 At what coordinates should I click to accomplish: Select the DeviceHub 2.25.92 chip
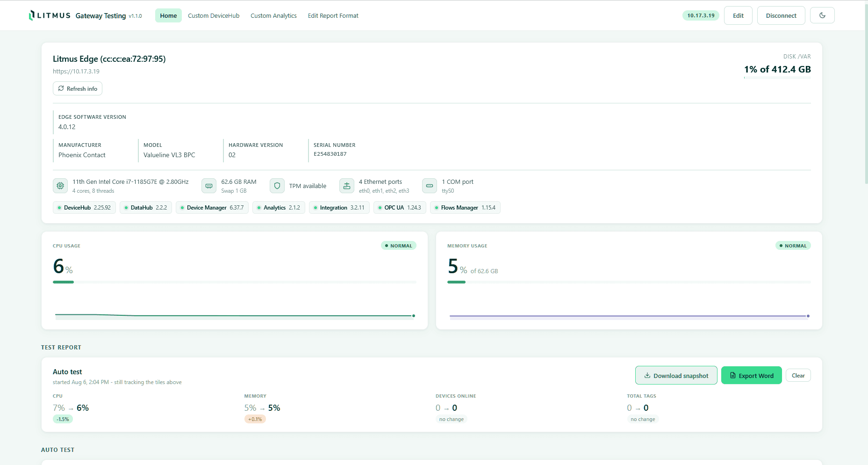coord(84,208)
